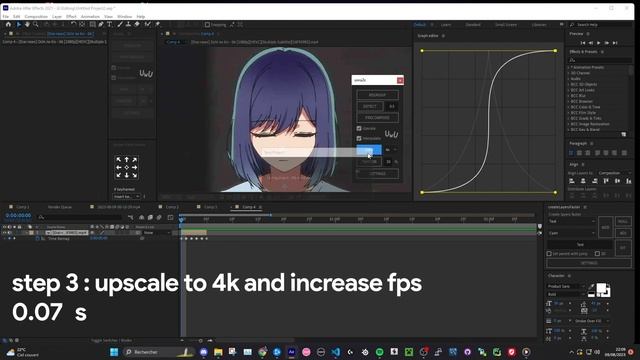Viewport: 640px width, 360px height.
Task: Step to previous frame in Preview
Action: click(x=591, y=43)
